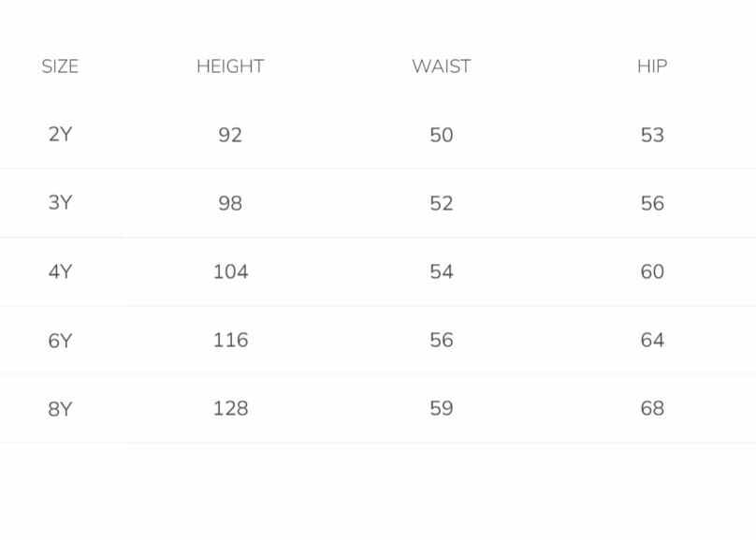Click the HIP column header

tap(652, 66)
